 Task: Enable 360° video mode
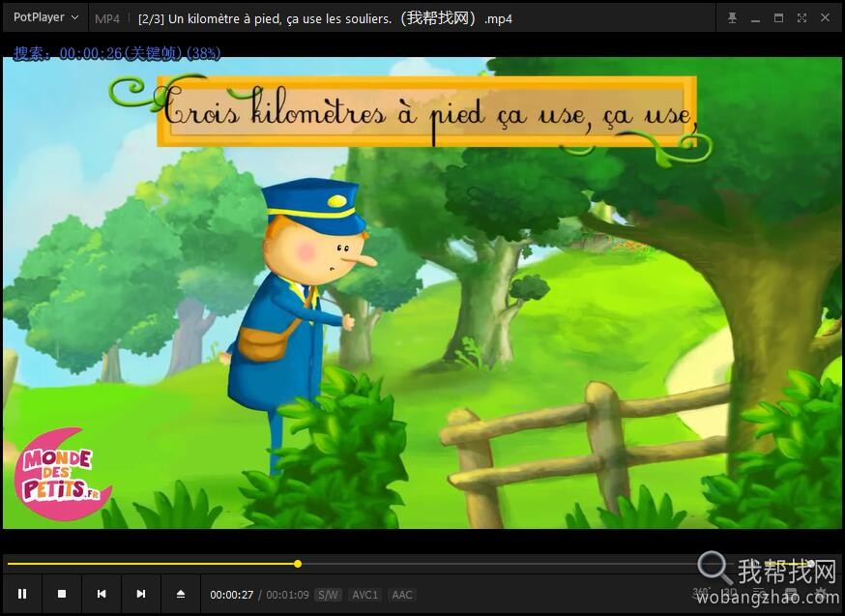coord(701,592)
